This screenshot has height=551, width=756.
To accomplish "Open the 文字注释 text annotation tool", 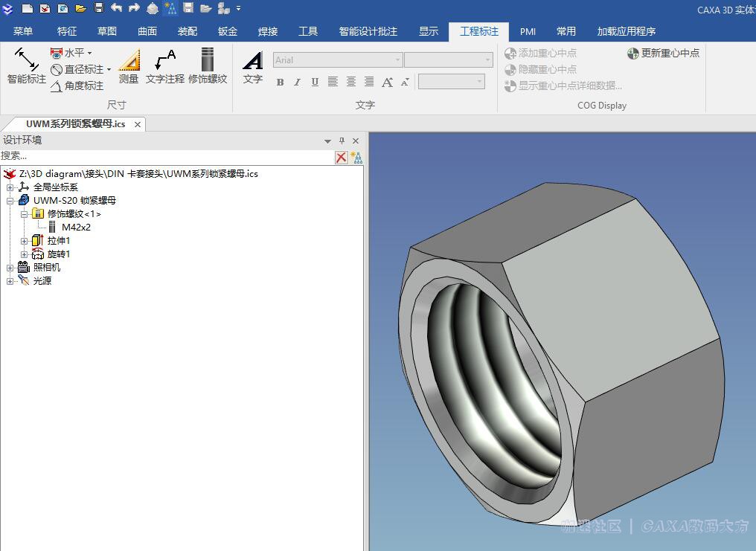I will (x=164, y=65).
